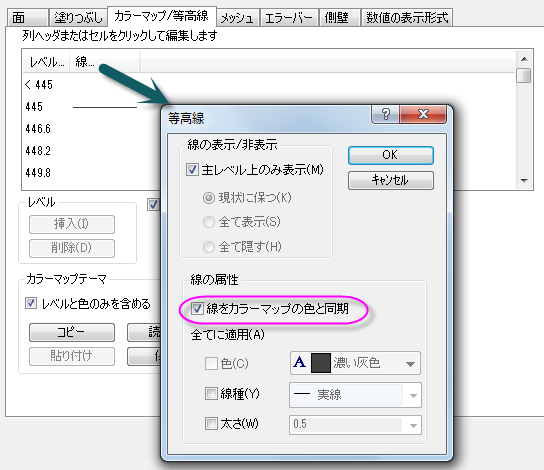Click scroll up arrow of level list
Image resolution: width=544 pixels, height=470 pixels.
point(524,59)
